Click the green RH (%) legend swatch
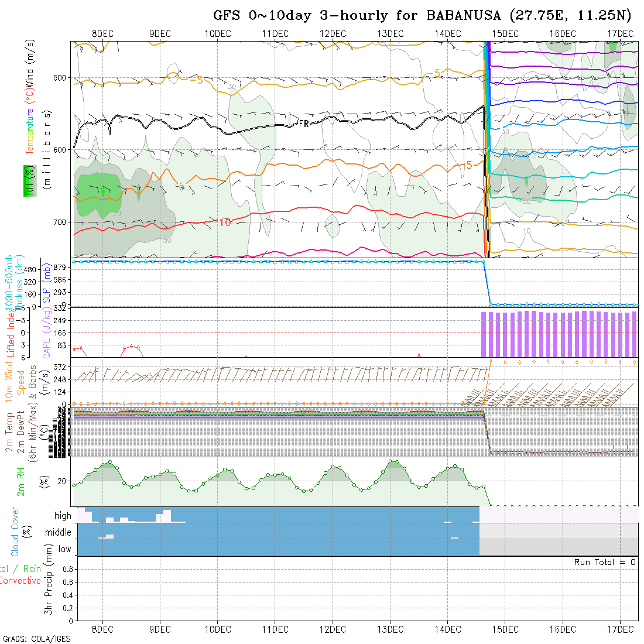 (28, 180)
